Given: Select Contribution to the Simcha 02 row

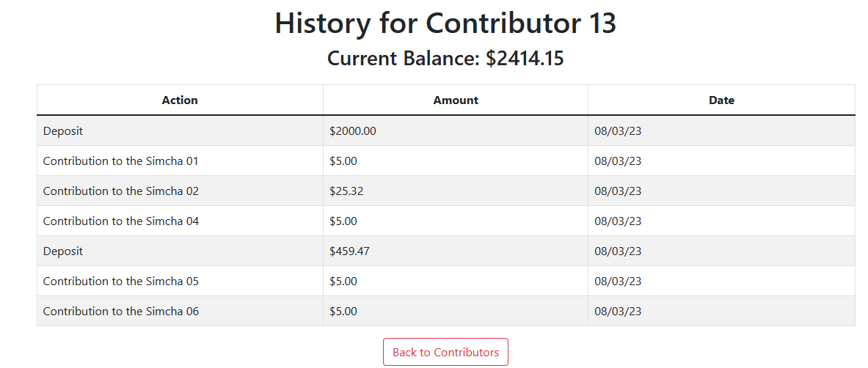Looking at the screenshot, I should [446, 191].
